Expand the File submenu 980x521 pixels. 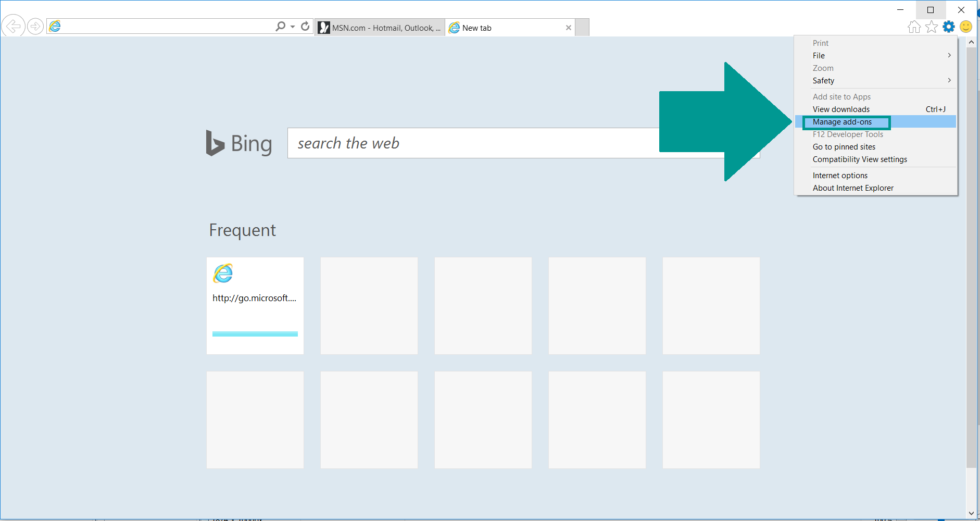(880, 56)
